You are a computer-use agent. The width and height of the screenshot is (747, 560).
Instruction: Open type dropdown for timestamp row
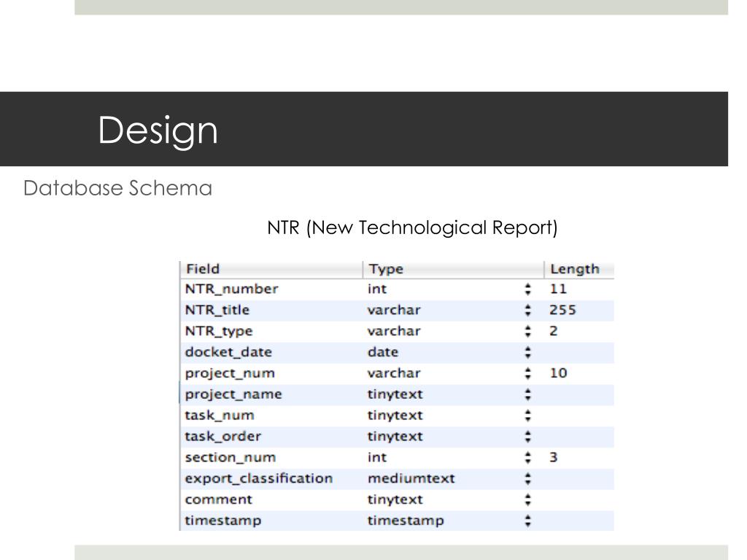point(527,521)
